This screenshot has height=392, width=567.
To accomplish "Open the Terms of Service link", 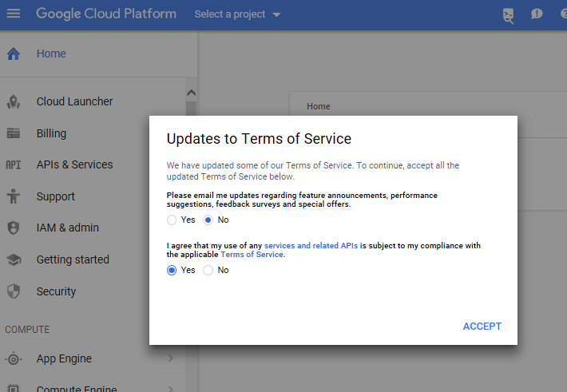I will point(252,255).
